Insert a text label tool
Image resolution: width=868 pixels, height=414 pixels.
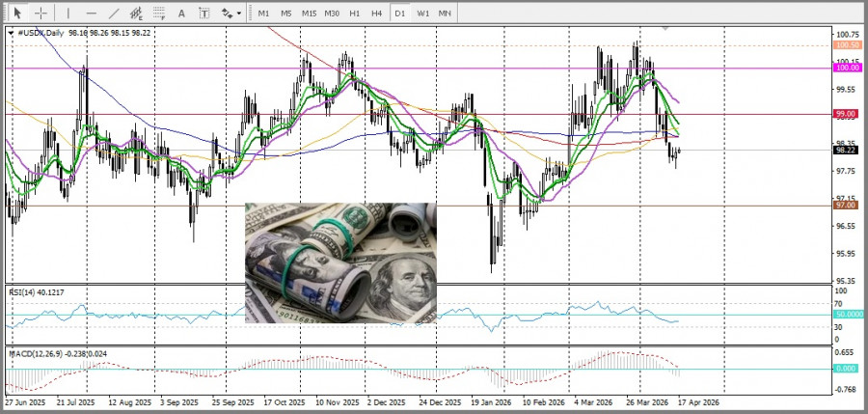204,13
